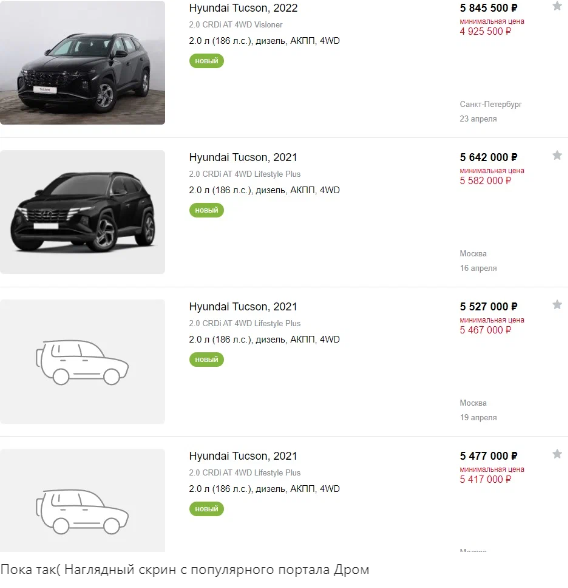The width and height of the screenshot is (568, 588).
Task: Click the 'новый' badge on the 5 477 000 ₽ listing
Action: click(x=207, y=509)
